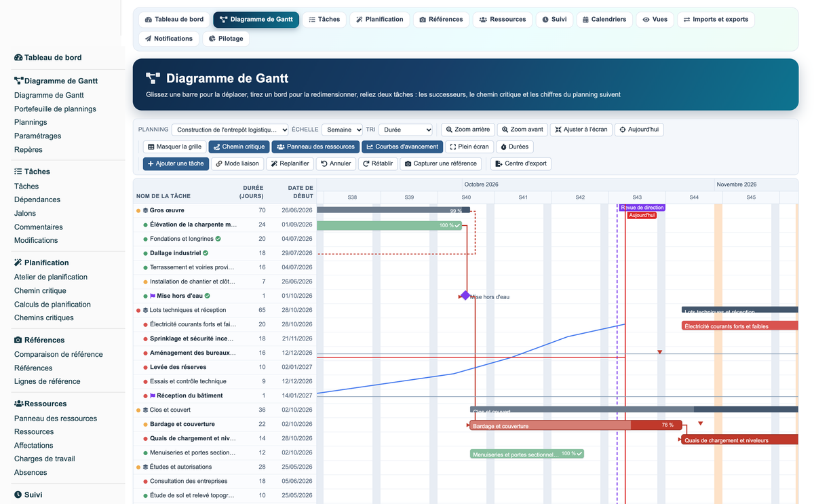Click the Capturer une référence camera button
This screenshot has width=814, height=504.
click(441, 163)
